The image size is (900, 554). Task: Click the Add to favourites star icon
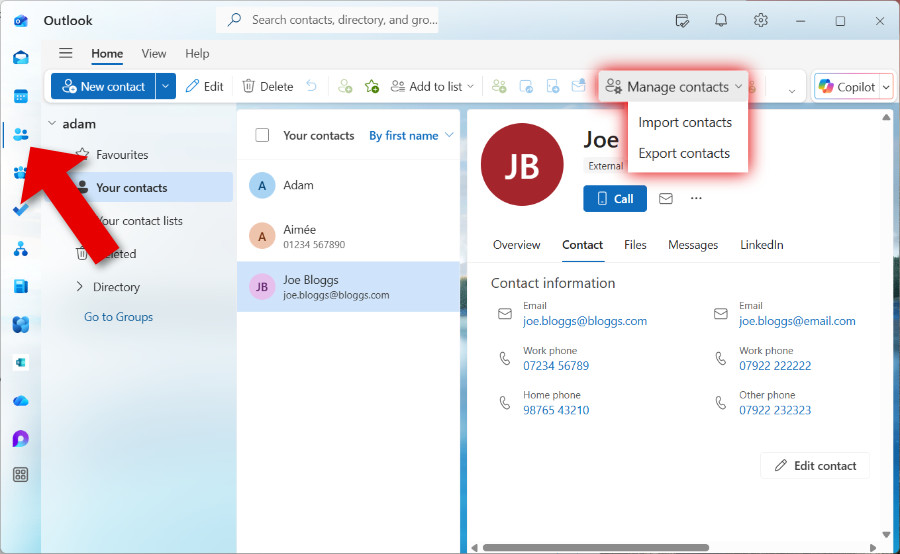(371, 86)
